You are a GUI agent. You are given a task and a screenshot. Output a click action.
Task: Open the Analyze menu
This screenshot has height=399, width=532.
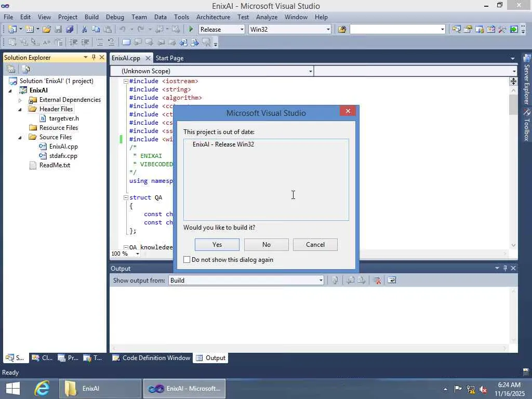tap(267, 17)
